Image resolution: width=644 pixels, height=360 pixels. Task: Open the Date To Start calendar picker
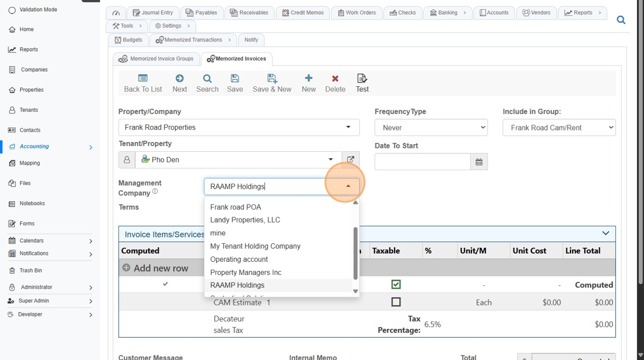point(479,162)
